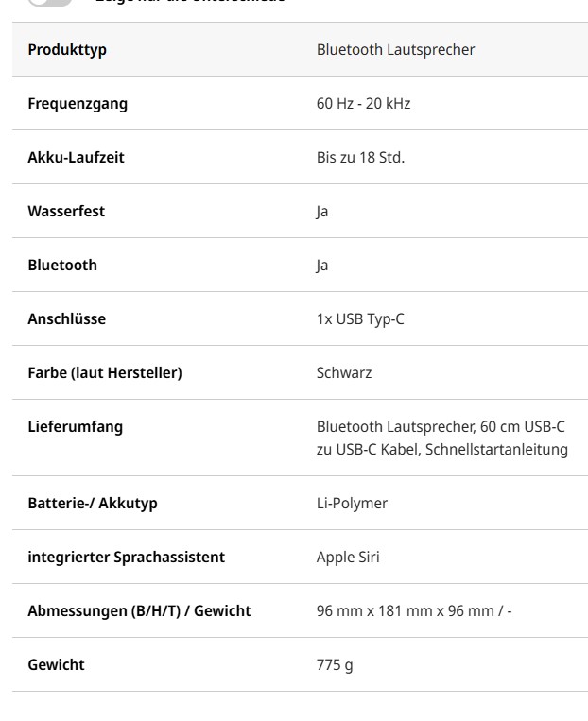Click the Ja value beside Wasserfest
This screenshot has height=721, width=588.
tap(322, 212)
